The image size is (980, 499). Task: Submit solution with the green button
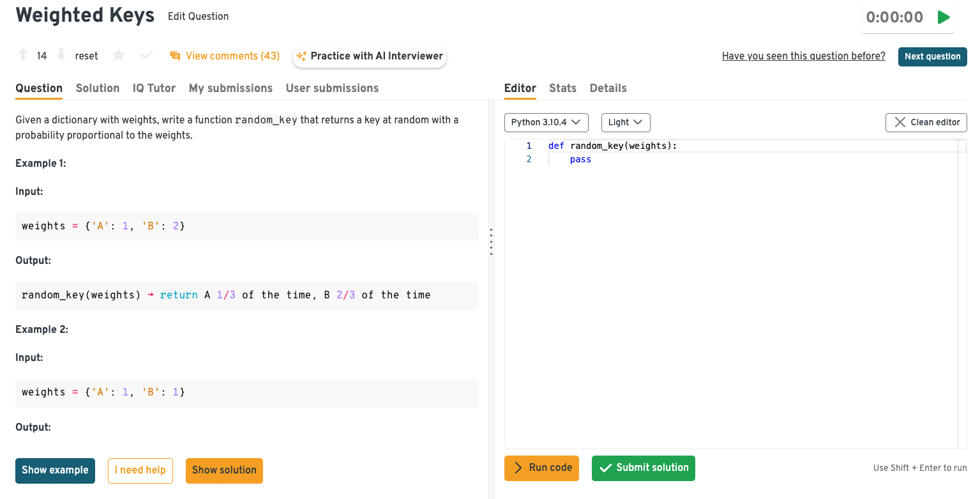[x=643, y=468]
